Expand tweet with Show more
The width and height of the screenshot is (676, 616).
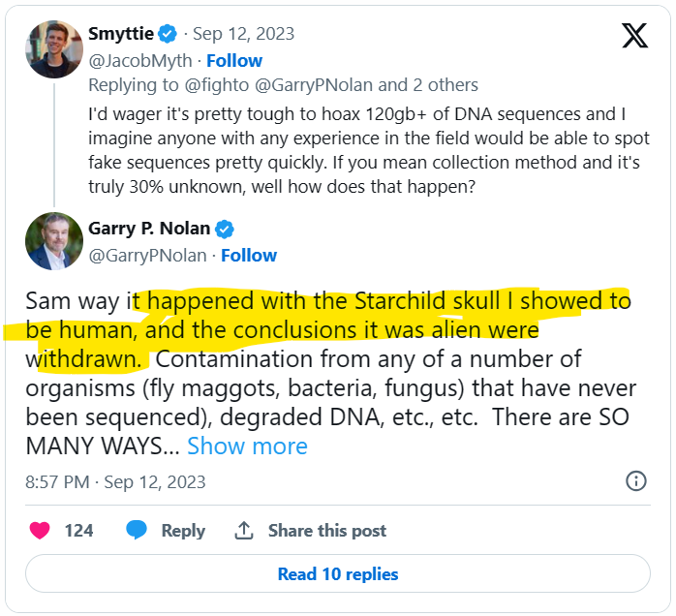[247, 447]
